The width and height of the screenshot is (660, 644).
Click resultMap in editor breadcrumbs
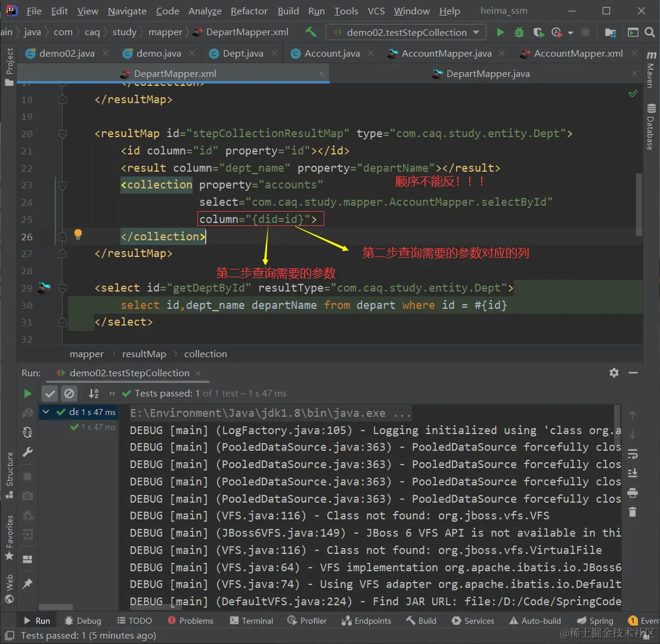click(144, 354)
